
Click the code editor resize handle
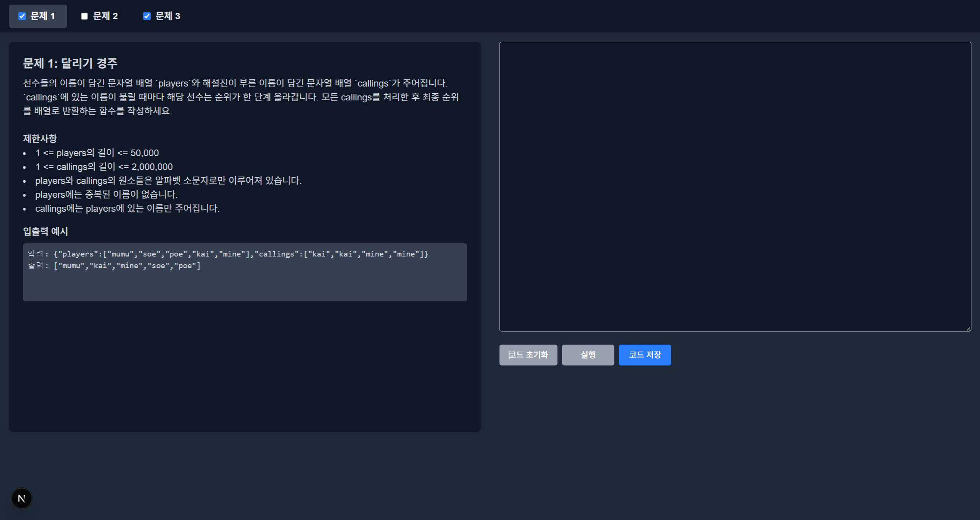pyautogui.click(x=968, y=328)
